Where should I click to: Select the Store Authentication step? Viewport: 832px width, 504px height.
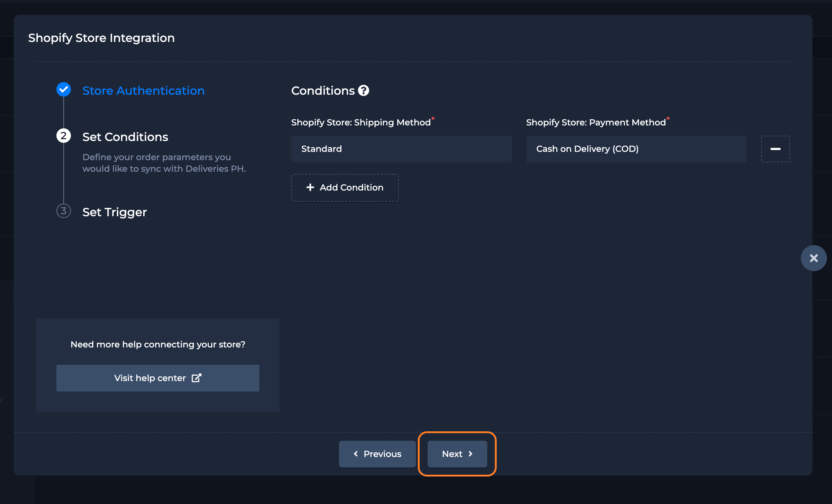tap(144, 91)
